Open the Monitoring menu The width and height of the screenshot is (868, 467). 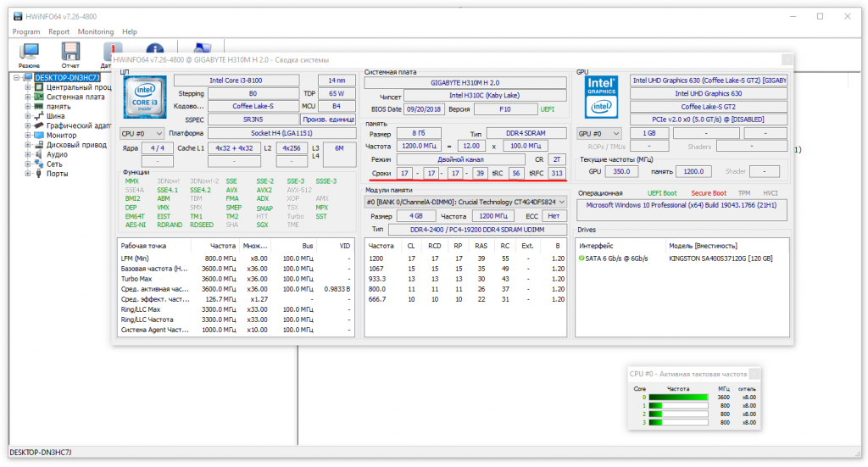coord(96,31)
